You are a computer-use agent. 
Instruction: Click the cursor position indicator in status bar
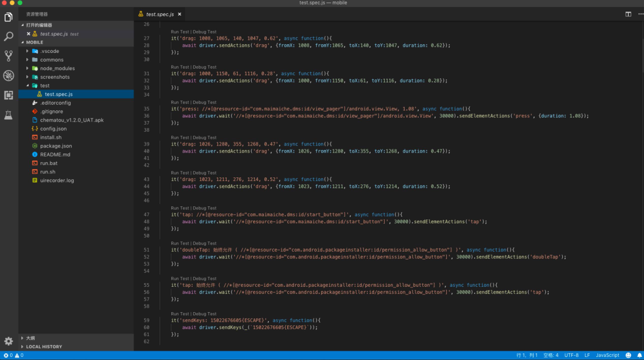pos(527,355)
